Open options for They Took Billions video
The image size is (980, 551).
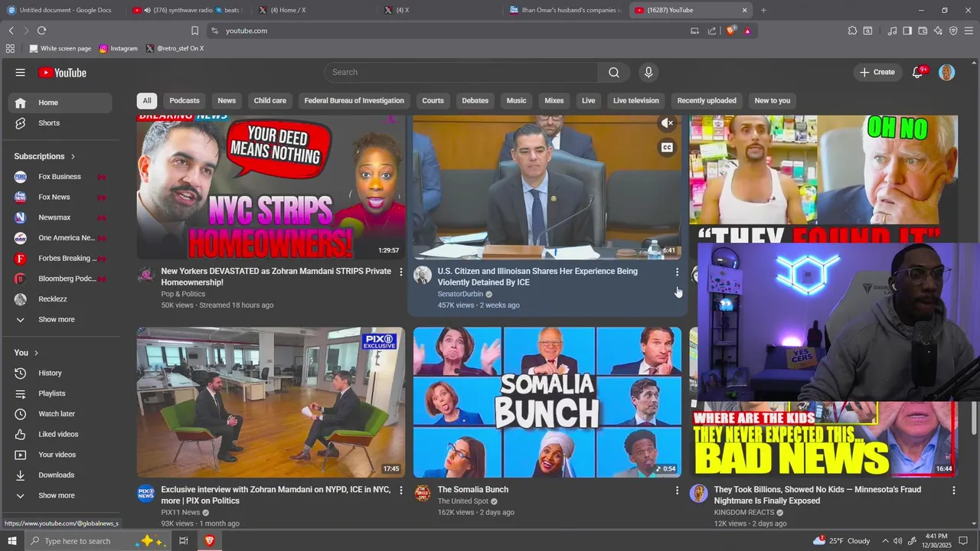pyautogui.click(x=953, y=490)
